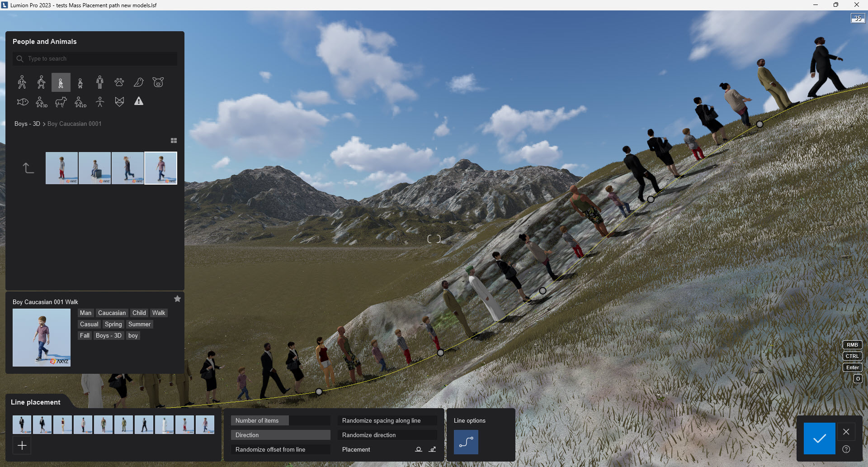This screenshot has height=467, width=868.
Task: Open the help question mark button
Action: (845, 449)
